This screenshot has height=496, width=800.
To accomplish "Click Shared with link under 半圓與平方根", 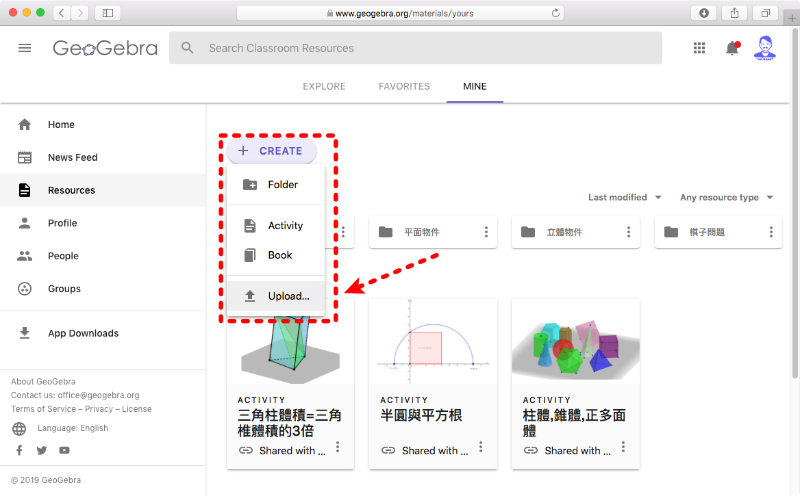I will pyautogui.click(x=425, y=451).
